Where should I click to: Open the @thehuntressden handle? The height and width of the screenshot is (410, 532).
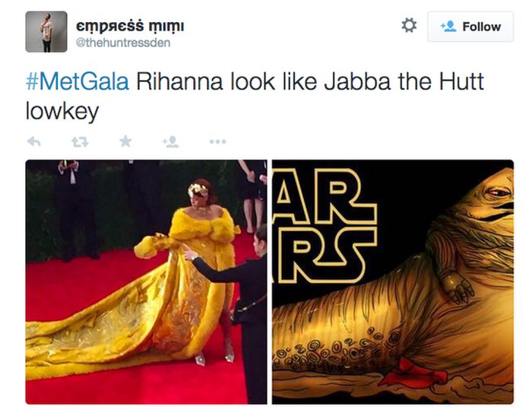coord(123,43)
